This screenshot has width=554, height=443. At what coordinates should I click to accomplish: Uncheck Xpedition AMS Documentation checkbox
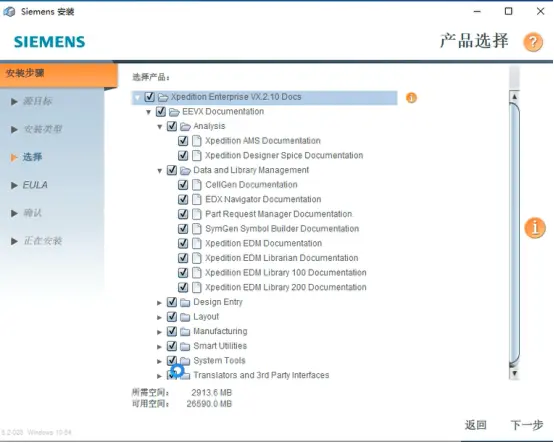pyautogui.click(x=183, y=141)
